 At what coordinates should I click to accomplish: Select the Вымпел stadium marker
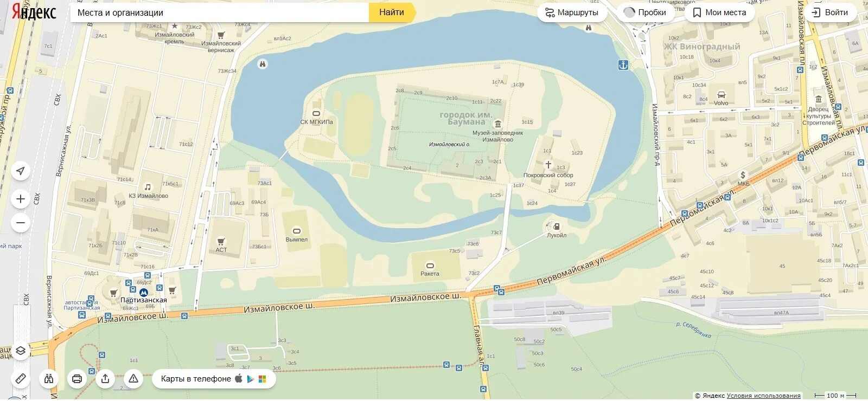(x=297, y=231)
